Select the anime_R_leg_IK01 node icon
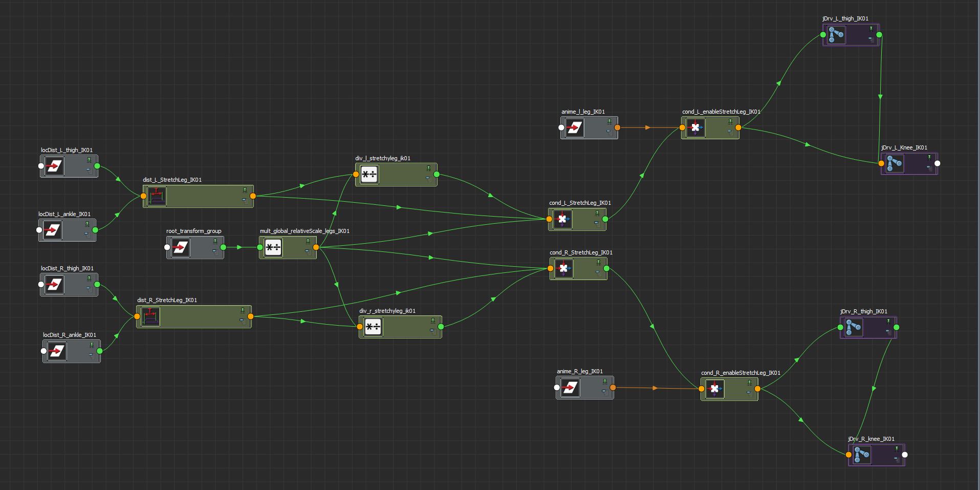 tap(570, 388)
